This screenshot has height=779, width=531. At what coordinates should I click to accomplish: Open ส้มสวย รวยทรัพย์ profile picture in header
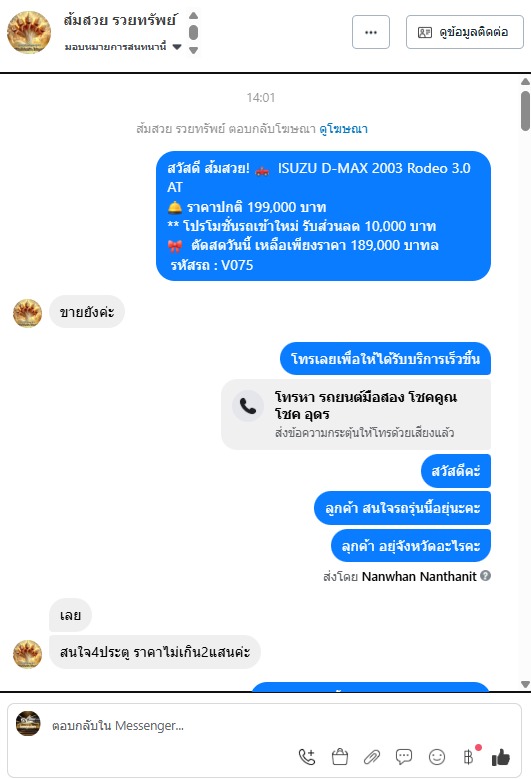point(29,32)
